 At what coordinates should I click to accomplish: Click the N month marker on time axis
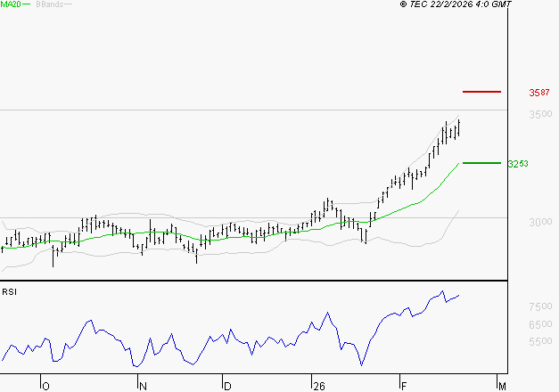[143, 387]
